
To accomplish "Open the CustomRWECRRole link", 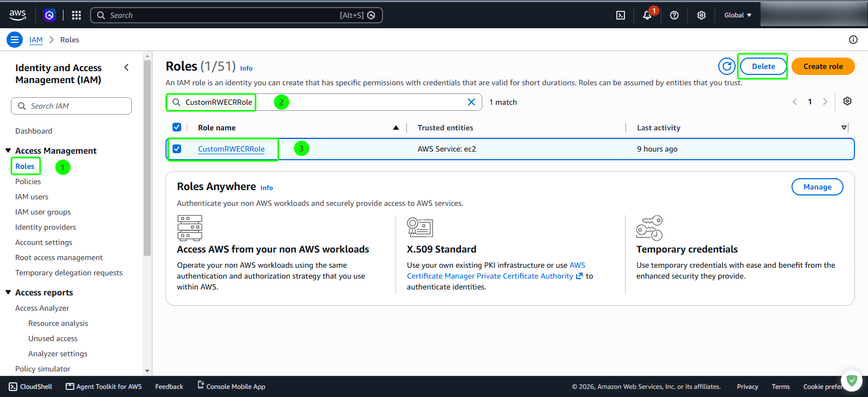I will coord(231,149).
